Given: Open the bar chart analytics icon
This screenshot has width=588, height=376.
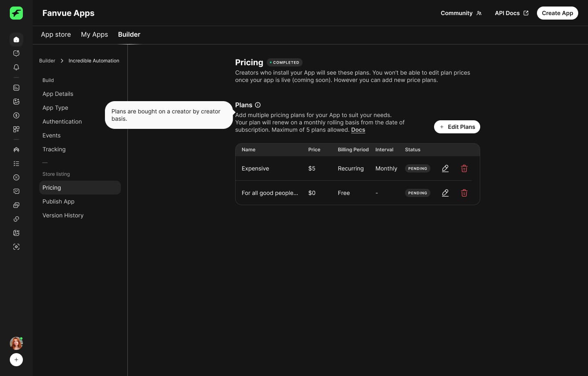Looking at the screenshot, I should (x=16, y=88).
